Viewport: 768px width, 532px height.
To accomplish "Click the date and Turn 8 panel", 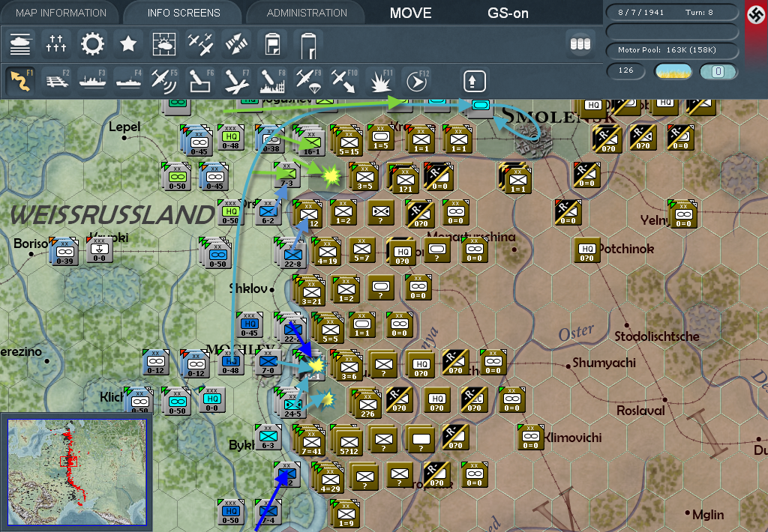I will (x=672, y=12).
